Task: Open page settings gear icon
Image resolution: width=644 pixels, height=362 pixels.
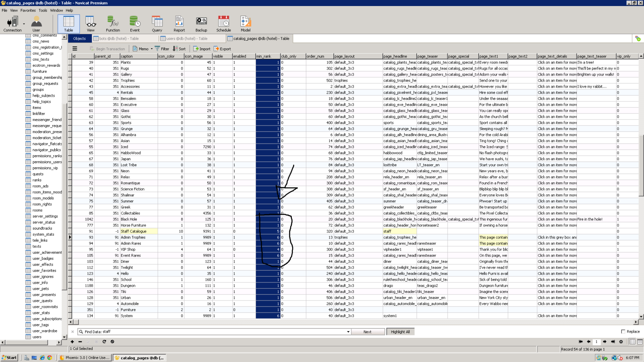Action: [621, 341]
